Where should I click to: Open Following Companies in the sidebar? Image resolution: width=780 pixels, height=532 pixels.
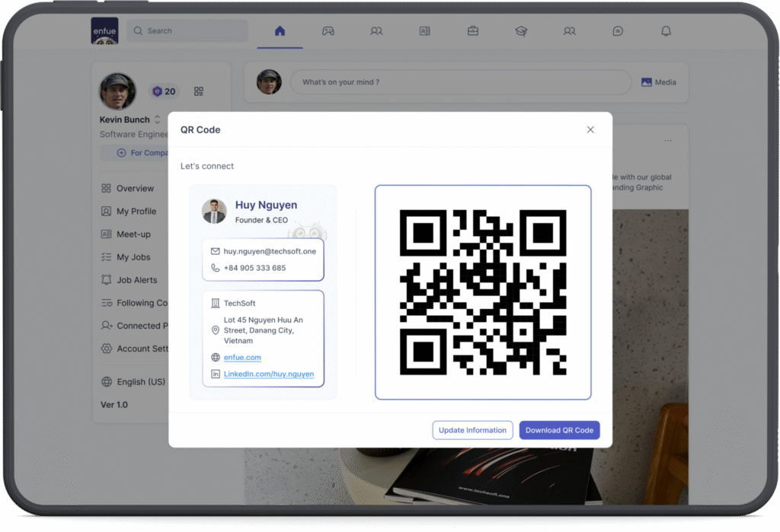click(x=134, y=303)
